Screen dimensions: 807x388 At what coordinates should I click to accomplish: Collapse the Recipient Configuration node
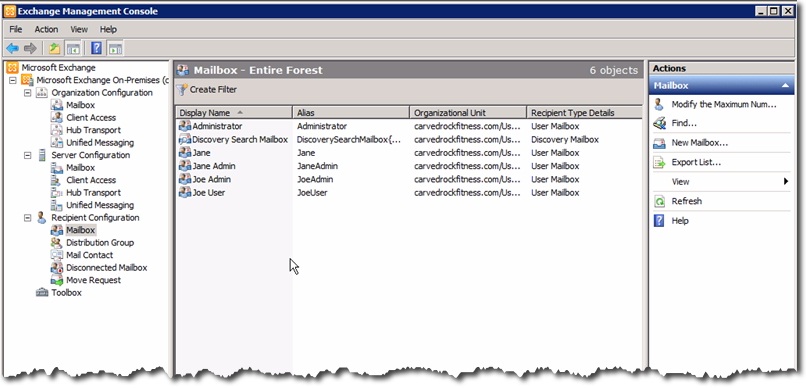28,218
